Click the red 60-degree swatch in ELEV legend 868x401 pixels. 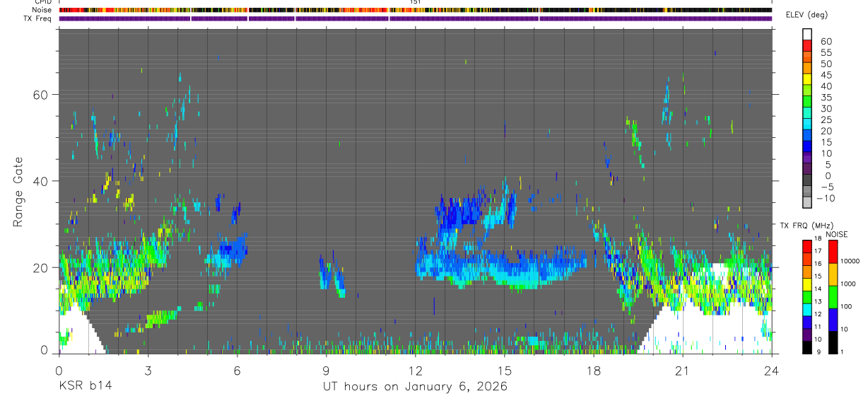pos(807,42)
